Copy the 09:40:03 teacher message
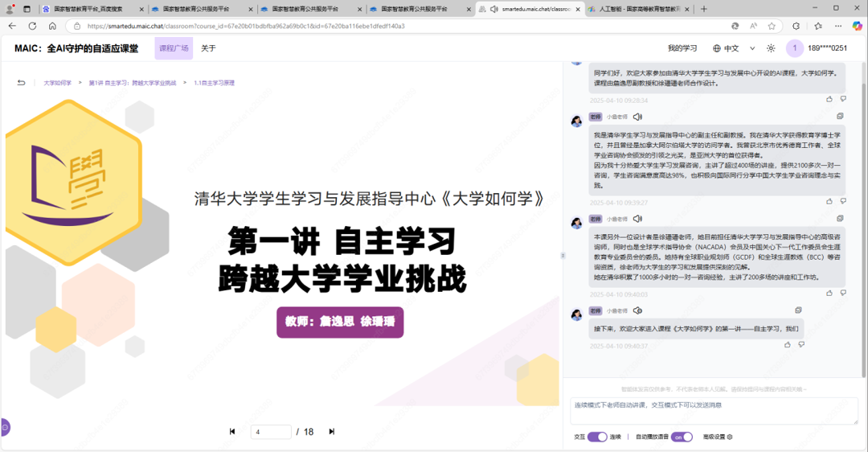Screen dimensions: 868x452 point(840,218)
